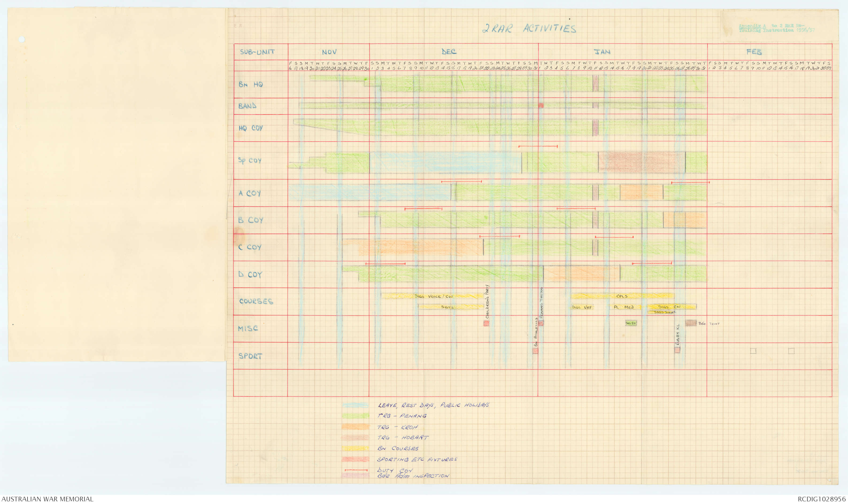Click the yellow CPLS course bar

pos(622,296)
